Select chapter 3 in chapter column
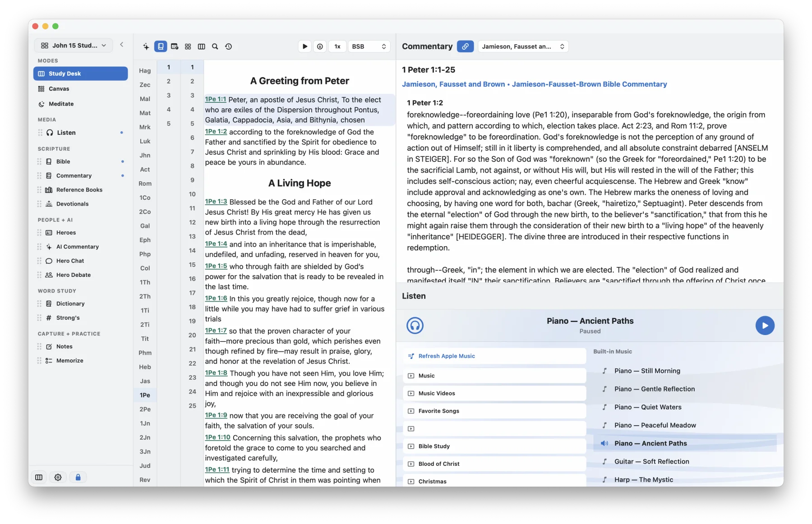The image size is (812, 524). (x=169, y=95)
